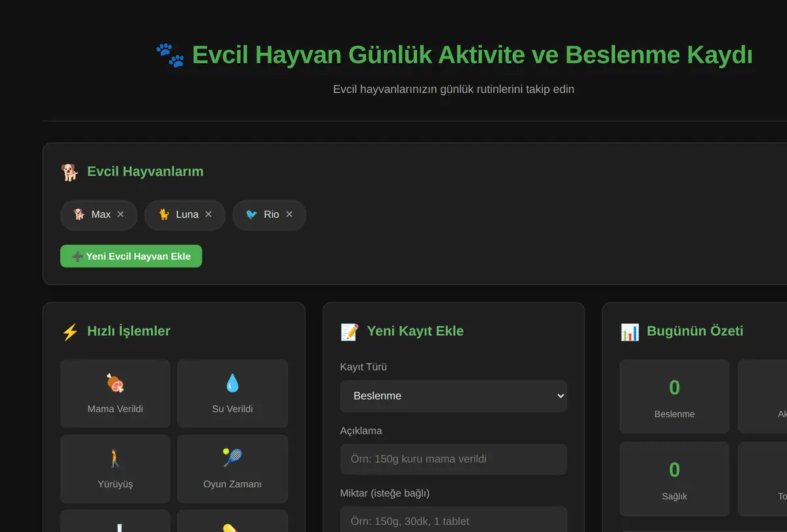Remove Max with its × icon
This screenshot has width=787, height=532.
120,215
